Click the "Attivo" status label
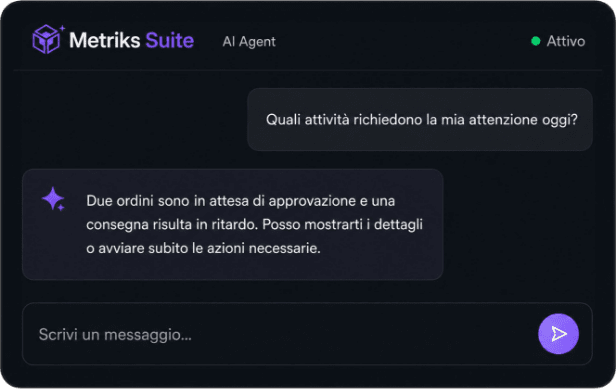The image size is (616, 389). point(566,41)
